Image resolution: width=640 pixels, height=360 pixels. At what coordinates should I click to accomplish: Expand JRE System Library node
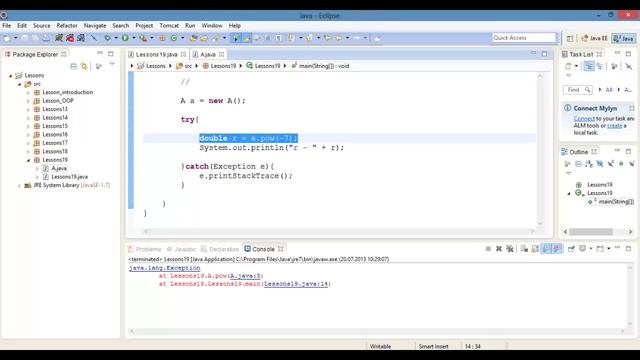pos(19,185)
